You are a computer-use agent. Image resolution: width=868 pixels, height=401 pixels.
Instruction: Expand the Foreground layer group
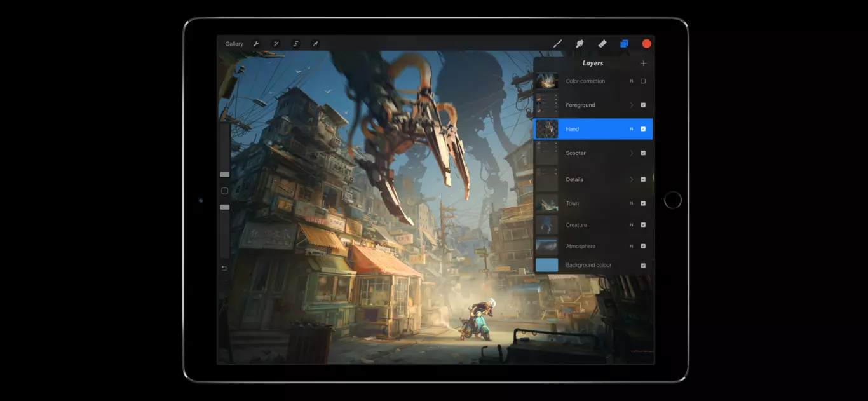point(632,105)
